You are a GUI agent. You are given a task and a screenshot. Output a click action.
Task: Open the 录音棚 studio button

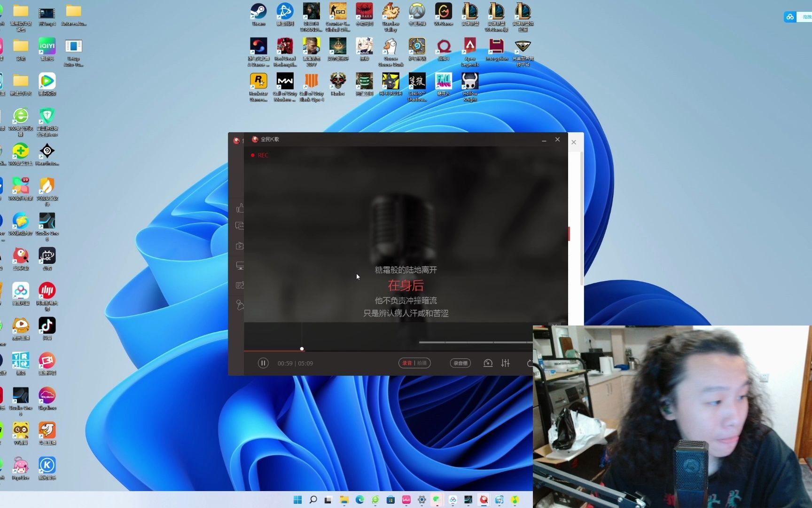tap(461, 363)
